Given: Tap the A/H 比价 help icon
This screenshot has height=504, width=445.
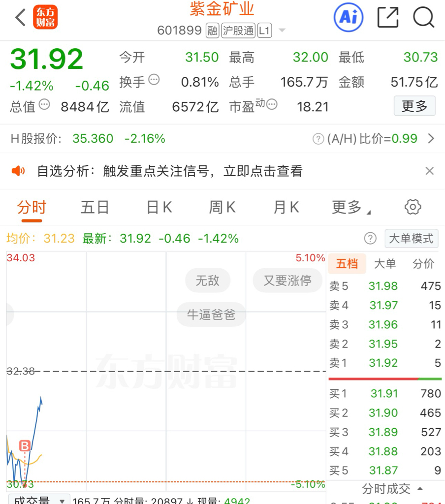Looking at the screenshot, I should [318, 139].
